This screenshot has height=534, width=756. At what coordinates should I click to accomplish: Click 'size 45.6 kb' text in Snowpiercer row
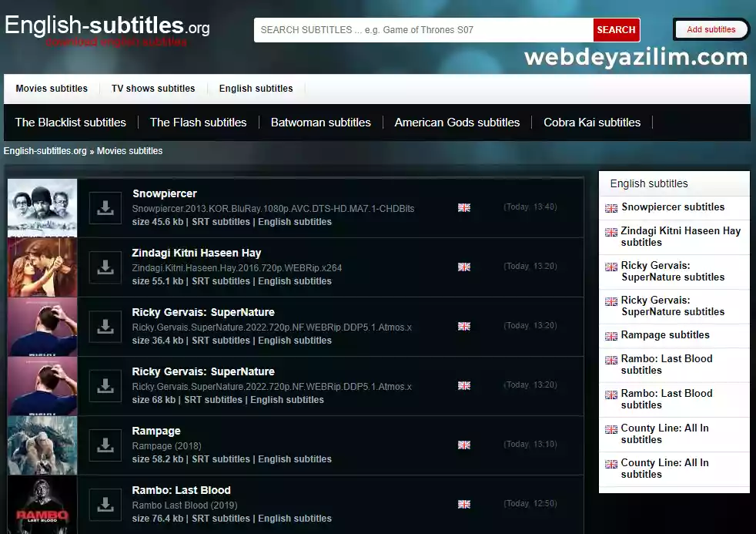tap(158, 222)
